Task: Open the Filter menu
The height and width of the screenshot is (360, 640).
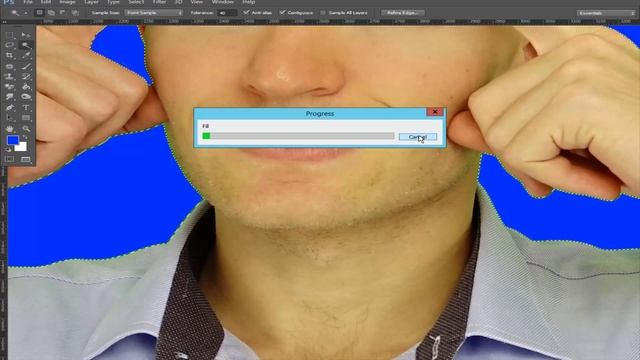Action: (x=159, y=2)
